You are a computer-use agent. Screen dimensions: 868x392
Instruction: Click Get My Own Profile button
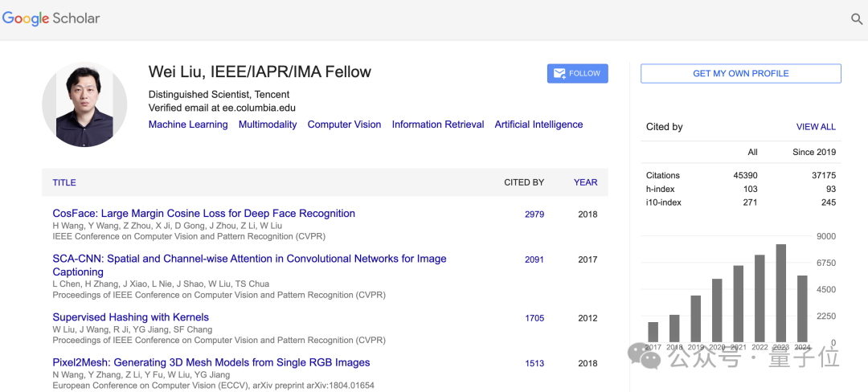point(740,73)
